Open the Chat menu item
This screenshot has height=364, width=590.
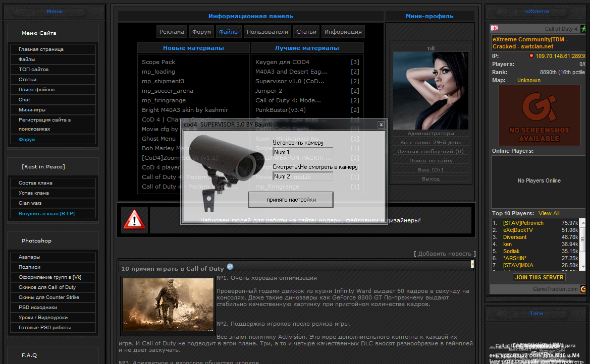click(x=52, y=100)
